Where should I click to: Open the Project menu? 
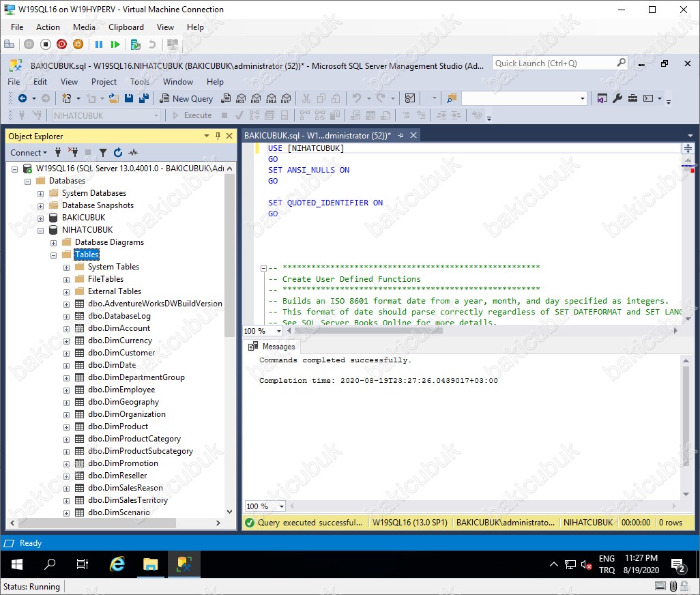(x=104, y=82)
